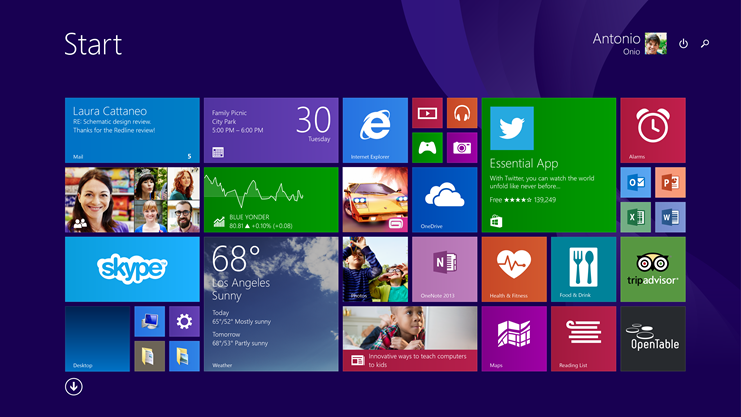
Task: Open search with the magnifier icon
Action: tap(705, 44)
